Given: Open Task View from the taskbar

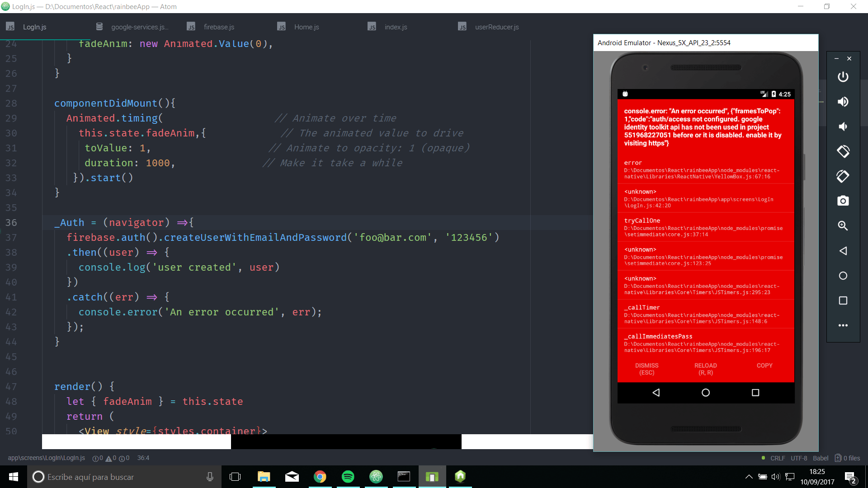Looking at the screenshot, I should click(x=235, y=477).
